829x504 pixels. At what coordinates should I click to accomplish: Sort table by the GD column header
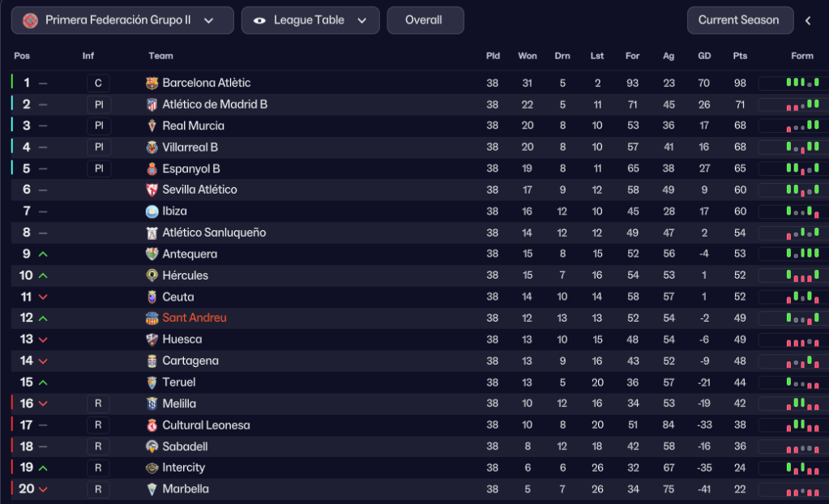(704, 56)
